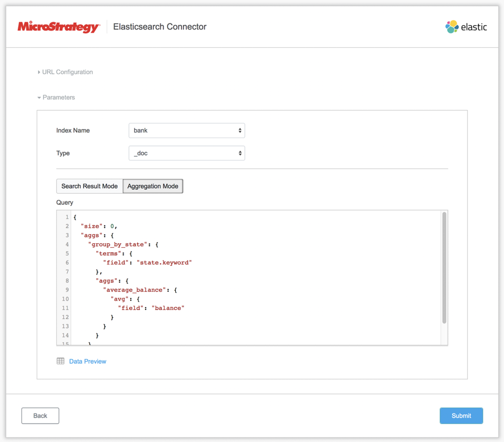Select the Search Result Mode tab
The image size is (504, 442).
coord(89,186)
